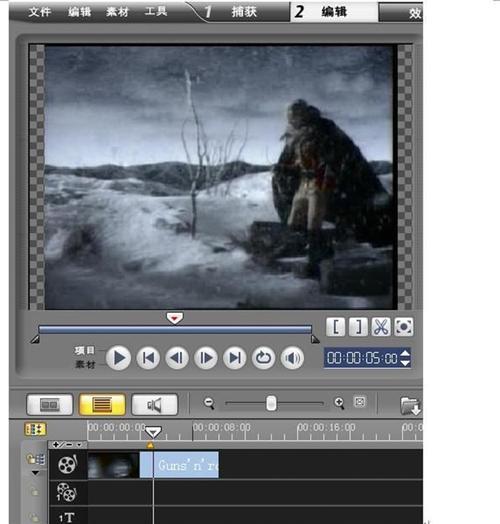Zoom in the timeline
500x524 pixels.
tap(339, 403)
